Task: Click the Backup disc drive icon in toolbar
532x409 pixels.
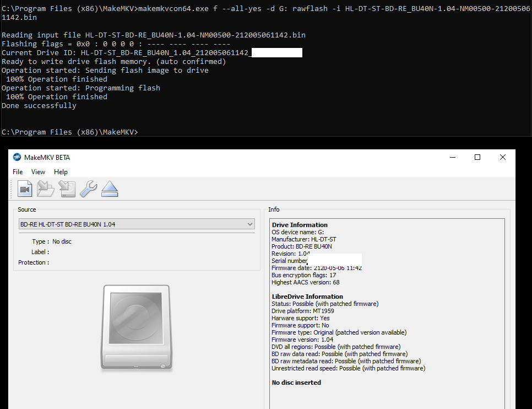Action: tap(67, 189)
